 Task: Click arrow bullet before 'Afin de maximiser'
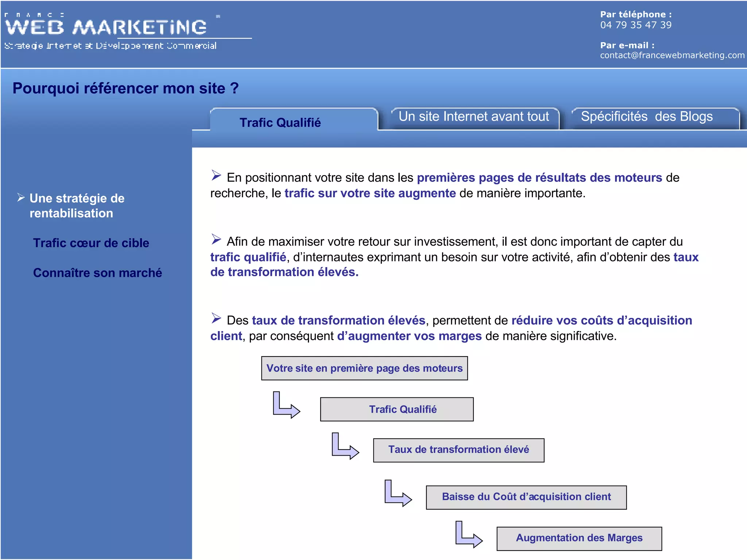[x=216, y=239]
